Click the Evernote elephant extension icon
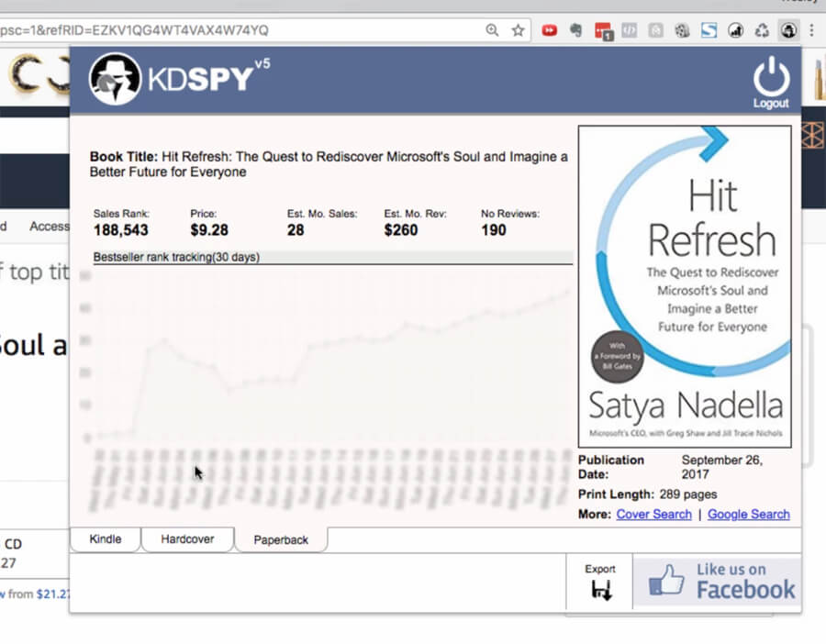826x644 pixels. (x=575, y=30)
